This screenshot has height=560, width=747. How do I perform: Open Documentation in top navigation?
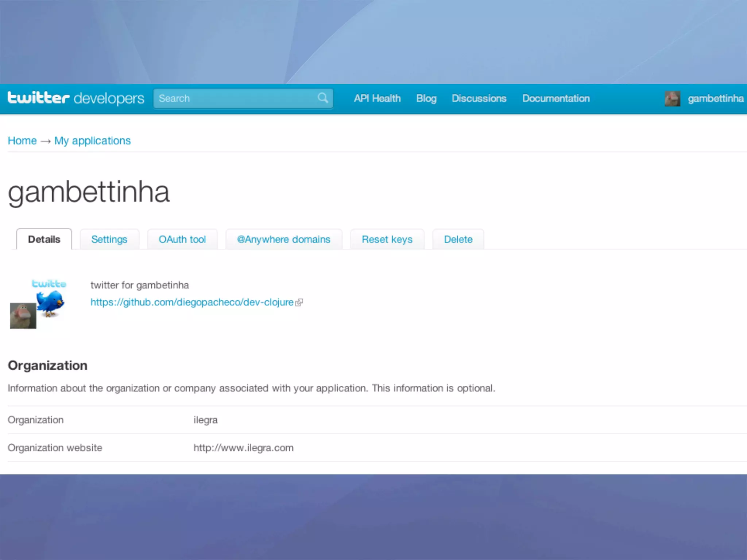556,98
